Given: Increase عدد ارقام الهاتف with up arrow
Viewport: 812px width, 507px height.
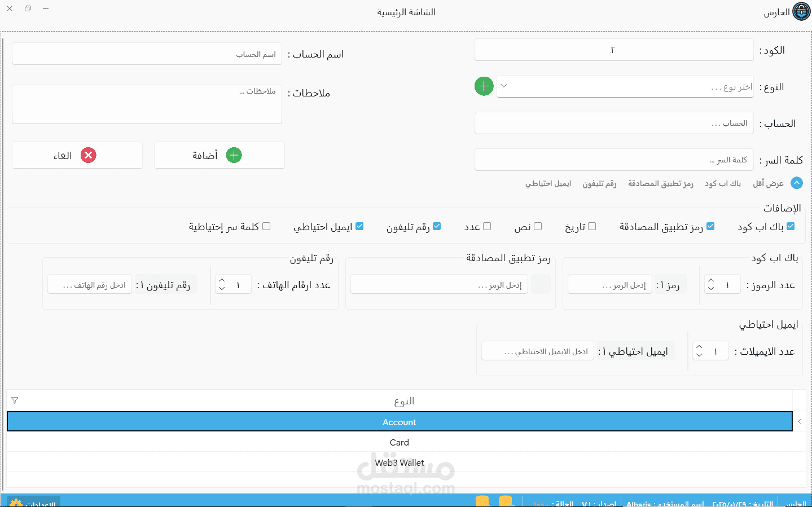Looking at the screenshot, I should click(x=222, y=280).
